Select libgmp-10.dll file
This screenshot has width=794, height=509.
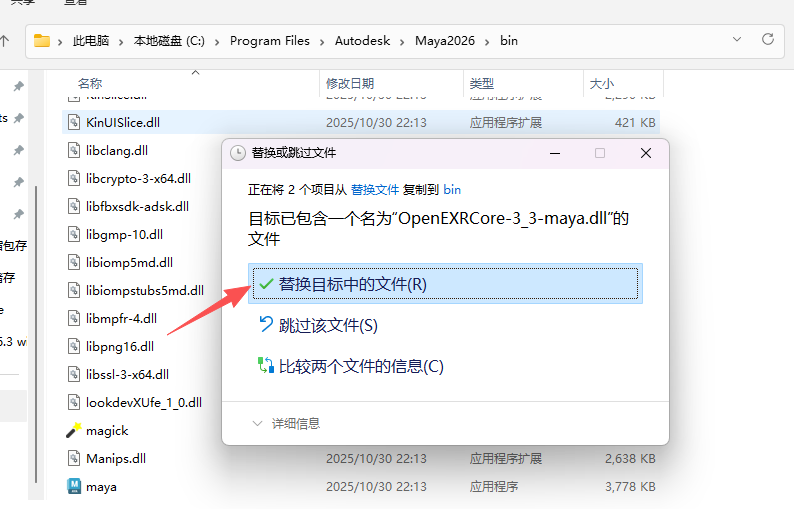coord(124,234)
